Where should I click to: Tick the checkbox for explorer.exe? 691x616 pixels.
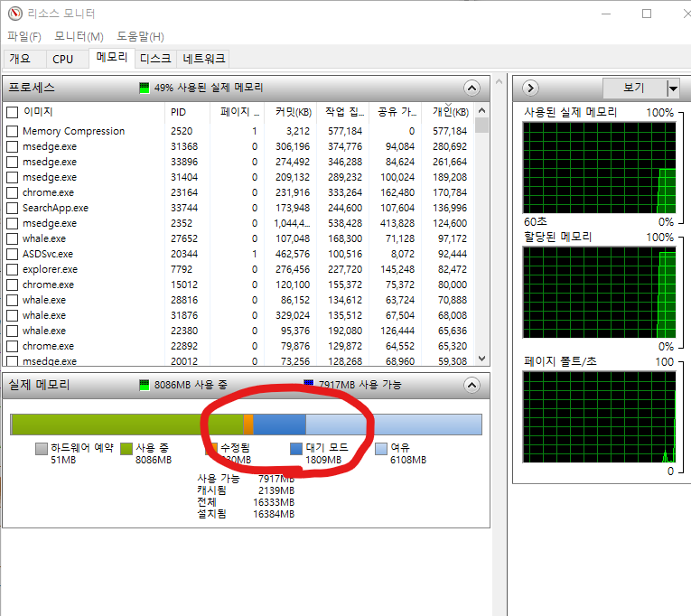click(13, 269)
